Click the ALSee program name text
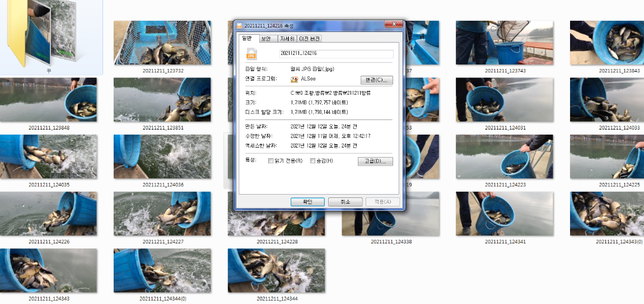This screenshot has height=304, width=644. (309, 79)
